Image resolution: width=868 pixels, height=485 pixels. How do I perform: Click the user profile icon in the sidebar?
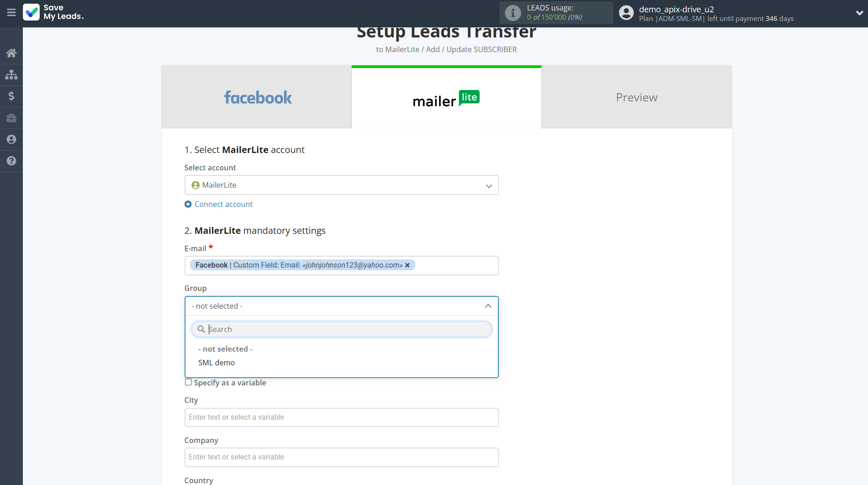click(11, 139)
